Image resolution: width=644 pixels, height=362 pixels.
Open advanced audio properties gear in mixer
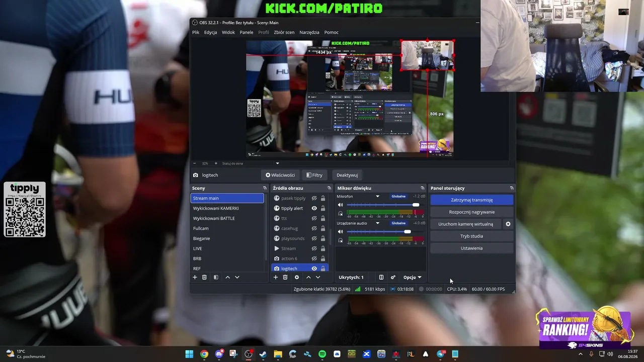point(393,277)
